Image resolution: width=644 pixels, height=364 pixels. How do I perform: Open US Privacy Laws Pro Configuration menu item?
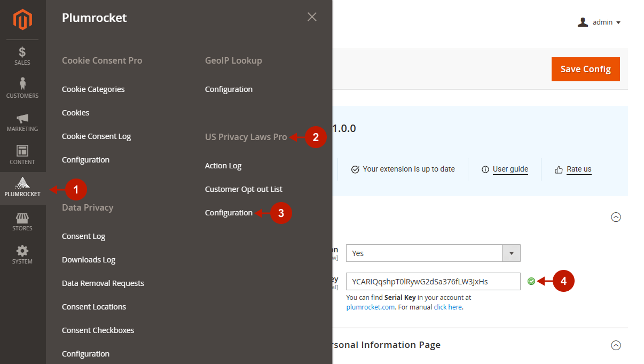229,212
